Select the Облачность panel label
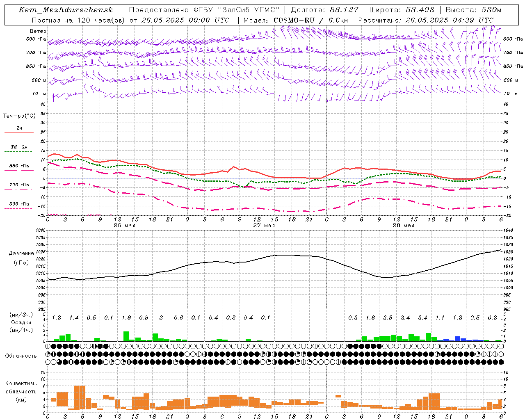The height and width of the screenshot is (420, 525). point(21,356)
